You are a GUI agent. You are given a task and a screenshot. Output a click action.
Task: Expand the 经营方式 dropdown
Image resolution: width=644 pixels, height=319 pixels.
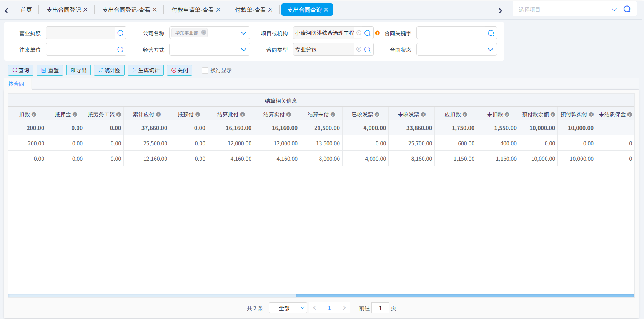point(243,50)
